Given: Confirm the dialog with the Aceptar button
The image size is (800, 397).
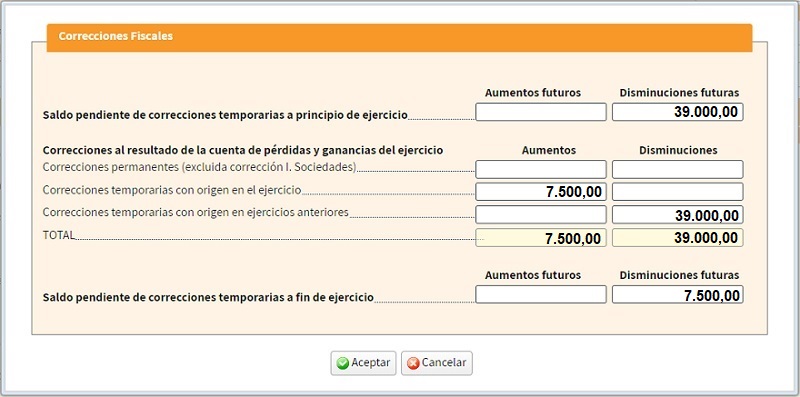Looking at the screenshot, I should (x=363, y=363).
